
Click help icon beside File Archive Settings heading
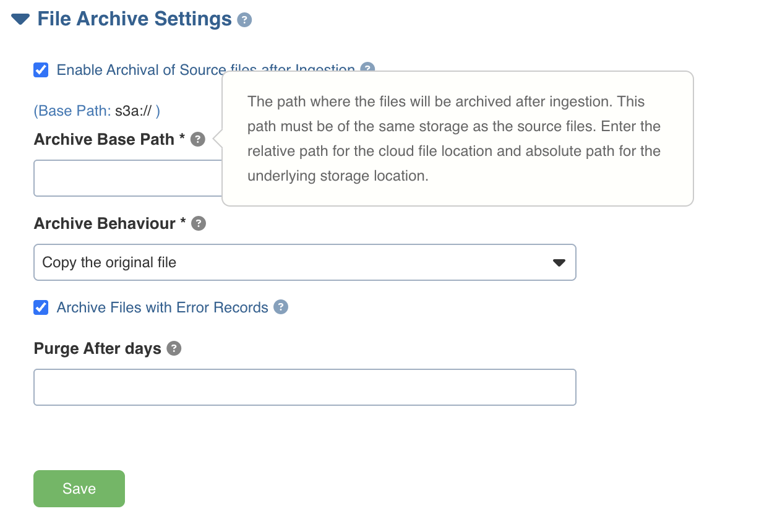click(x=244, y=20)
